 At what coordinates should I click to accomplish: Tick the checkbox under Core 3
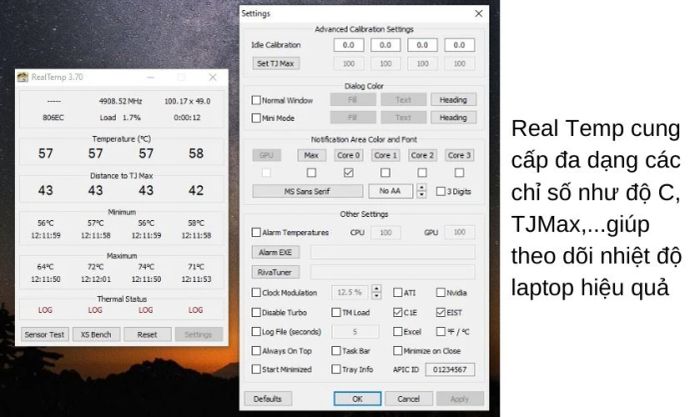[459, 172]
